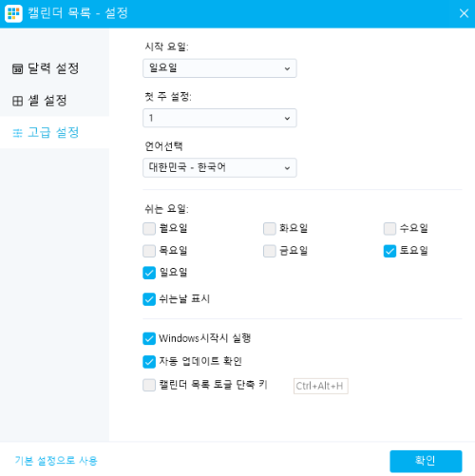
Task: Click the 셀 설정 grid icon
Action: [17, 101]
